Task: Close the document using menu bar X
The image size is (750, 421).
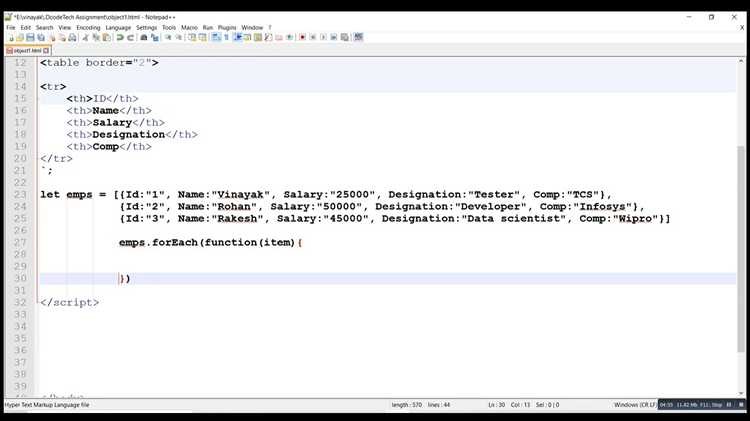Action: [x=742, y=28]
